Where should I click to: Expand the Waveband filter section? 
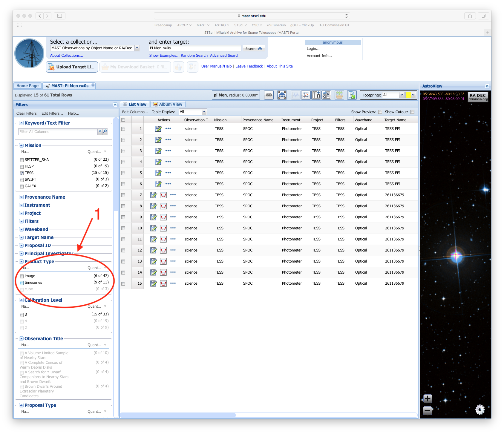click(22, 229)
